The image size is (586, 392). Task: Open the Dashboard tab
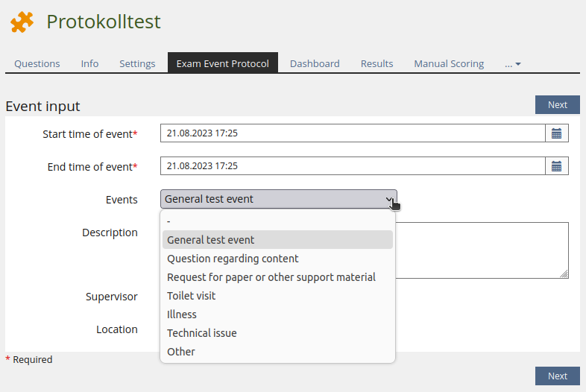tap(315, 64)
